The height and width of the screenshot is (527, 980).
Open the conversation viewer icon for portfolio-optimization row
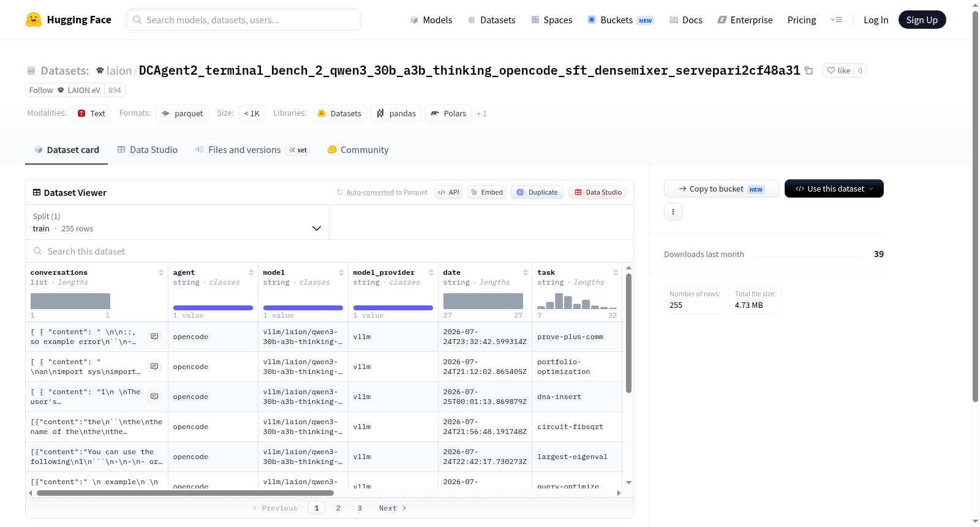coord(154,367)
